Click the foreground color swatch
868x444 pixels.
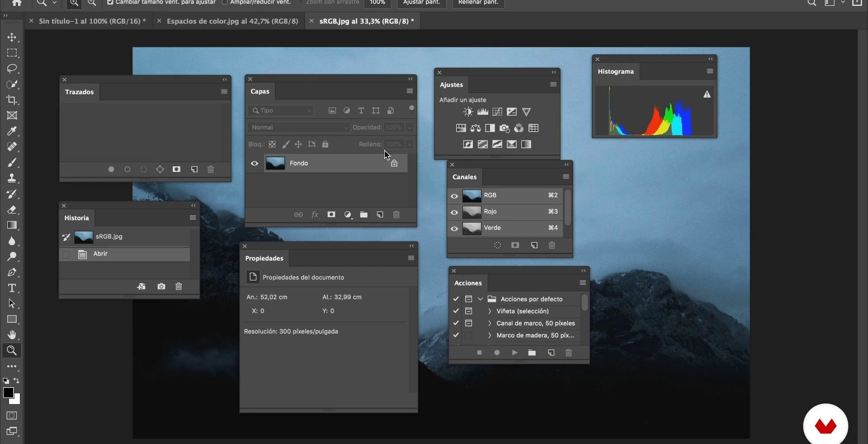coord(8,392)
